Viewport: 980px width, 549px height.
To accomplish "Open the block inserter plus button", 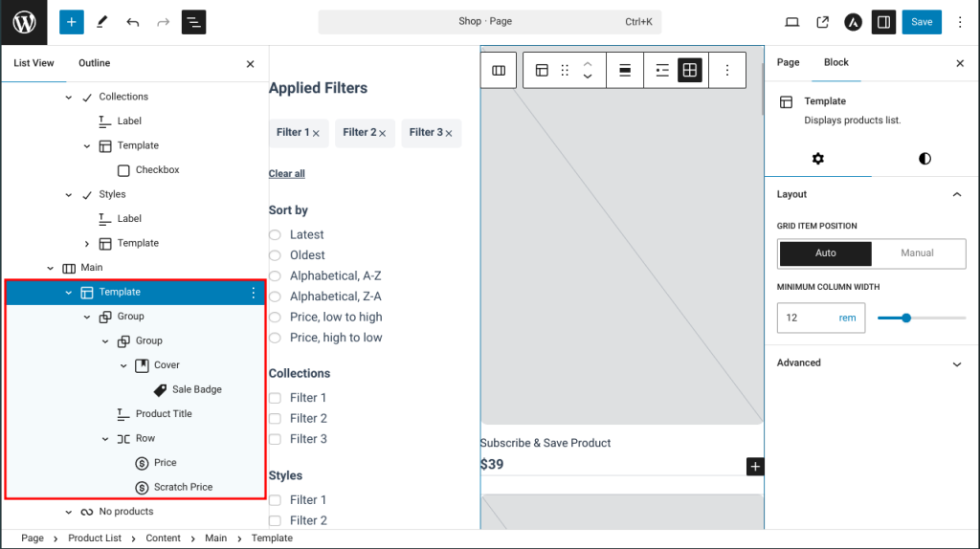I will coord(72,22).
